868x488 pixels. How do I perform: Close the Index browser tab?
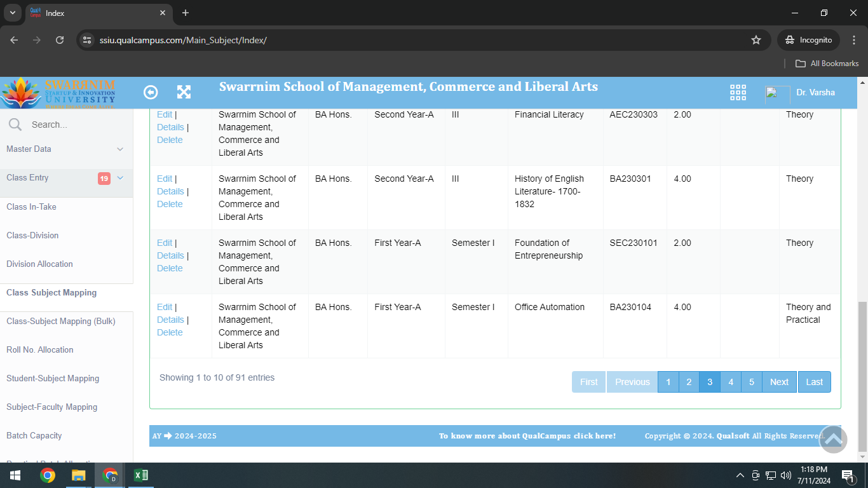point(163,13)
